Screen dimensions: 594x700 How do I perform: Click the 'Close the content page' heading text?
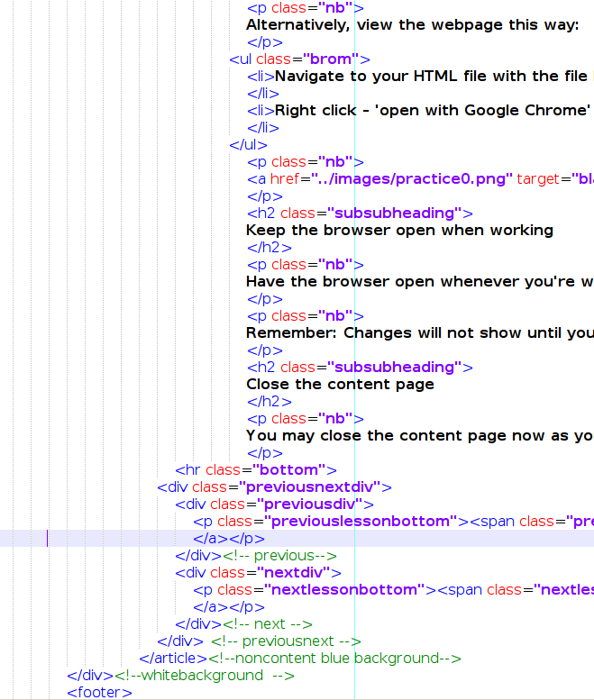[340, 385]
